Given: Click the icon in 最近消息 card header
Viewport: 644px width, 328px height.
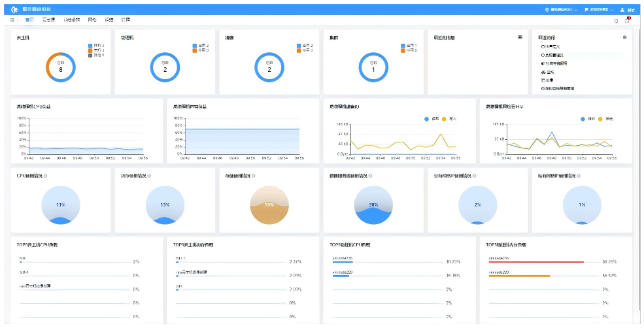Looking at the screenshot, I should [520, 38].
